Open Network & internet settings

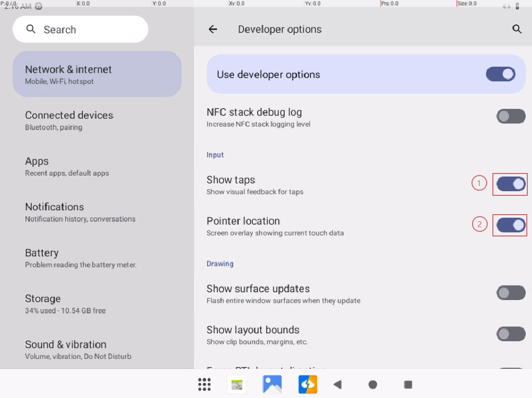coord(97,74)
